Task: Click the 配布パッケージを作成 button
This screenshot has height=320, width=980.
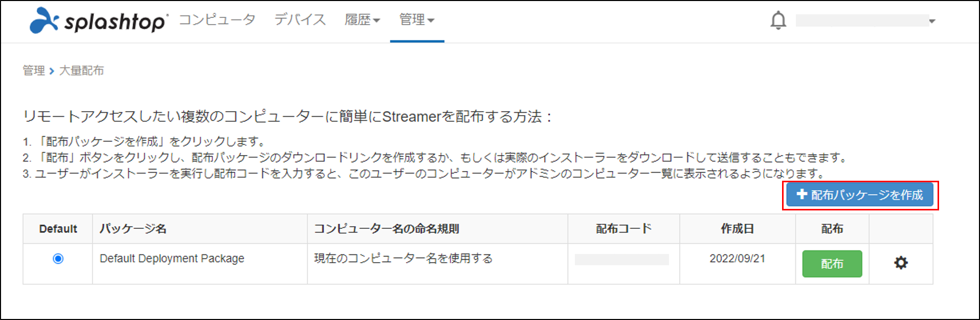Action: click(859, 195)
